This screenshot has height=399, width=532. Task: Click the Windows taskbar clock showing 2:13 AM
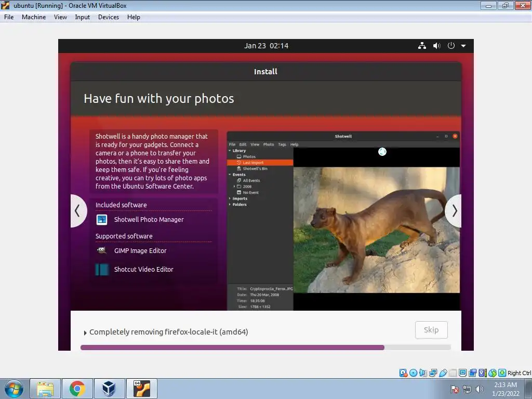[x=506, y=389]
